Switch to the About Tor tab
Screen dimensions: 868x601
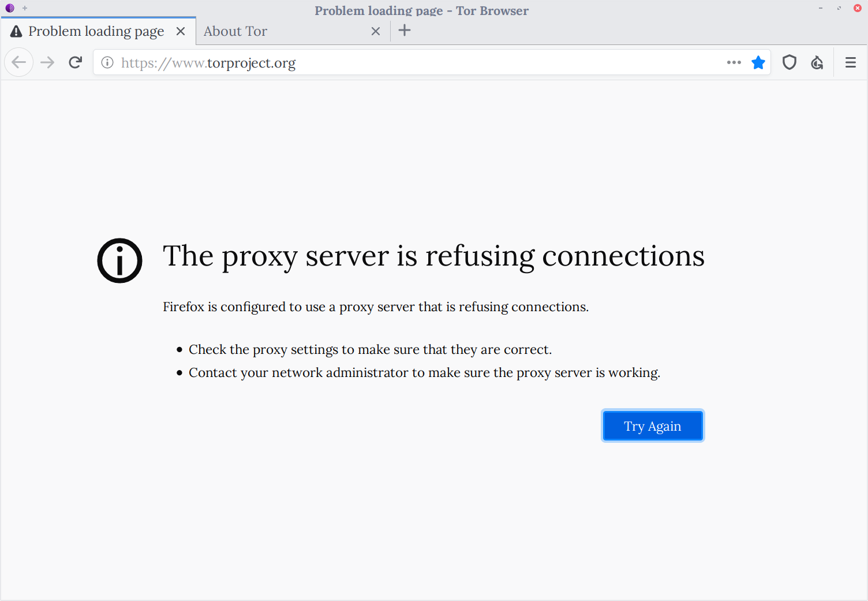[293, 31]
